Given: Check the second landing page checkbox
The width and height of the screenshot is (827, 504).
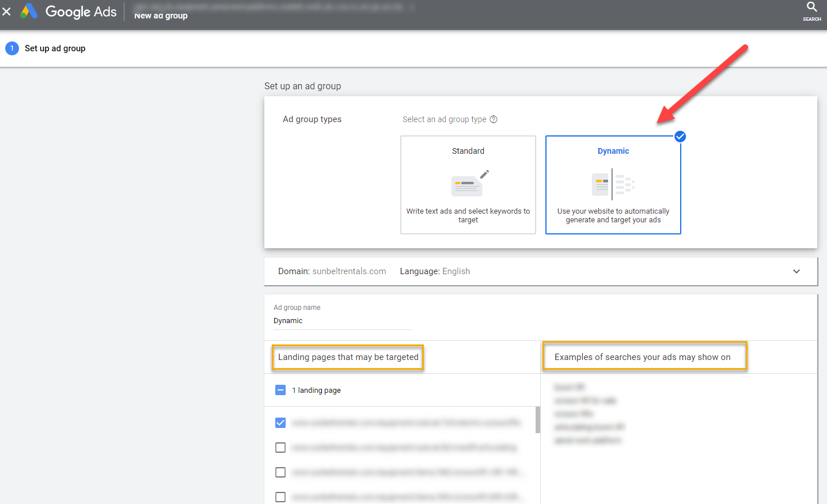Looking at the screenshot, I should [x=280, y=448].
